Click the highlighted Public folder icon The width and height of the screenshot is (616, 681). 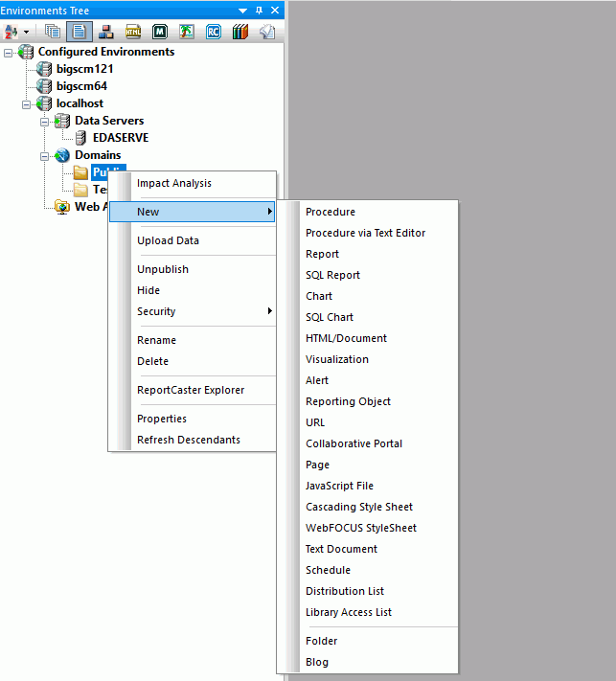(x=80, y=172)
